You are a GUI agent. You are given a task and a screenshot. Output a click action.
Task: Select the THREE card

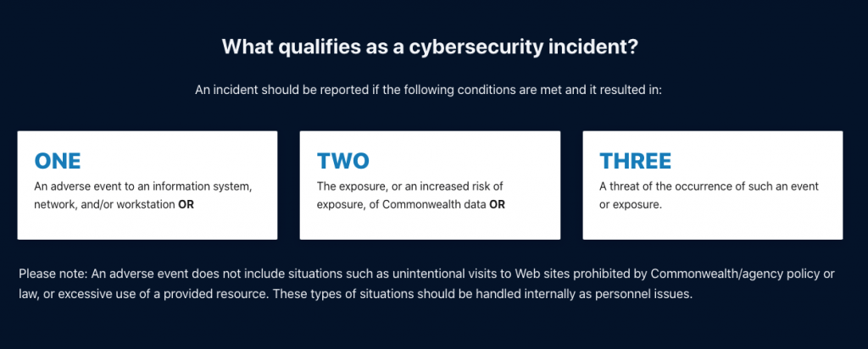click(x=712, y=186)
